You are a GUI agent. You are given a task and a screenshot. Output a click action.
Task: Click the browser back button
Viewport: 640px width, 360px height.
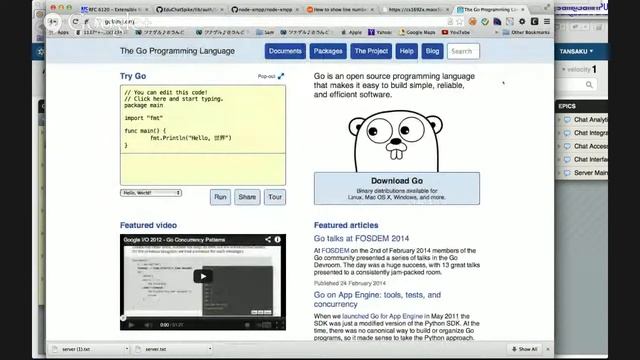coord(53,21)
